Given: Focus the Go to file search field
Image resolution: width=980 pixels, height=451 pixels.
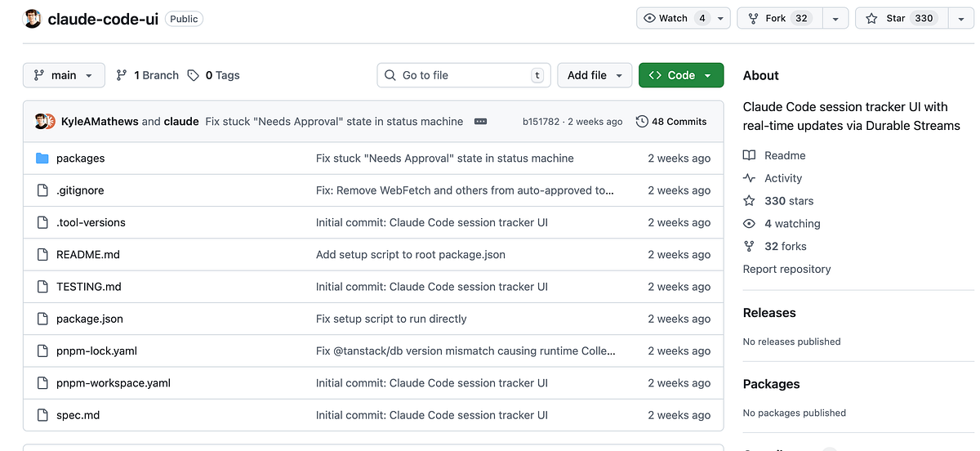Looking at the screenshot, I should (x=464, y=75).
